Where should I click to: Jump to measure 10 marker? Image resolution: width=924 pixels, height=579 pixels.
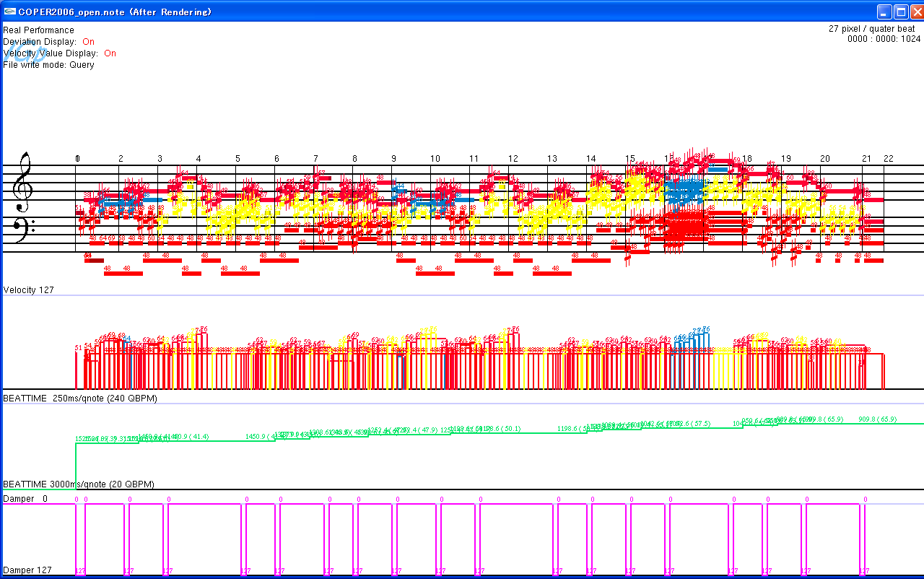pos(435,159)
